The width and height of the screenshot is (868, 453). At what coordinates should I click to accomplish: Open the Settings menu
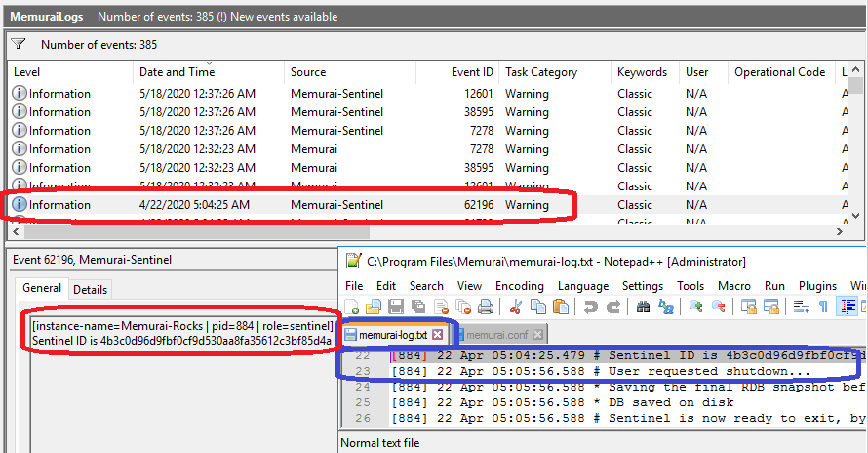[642, 285]
